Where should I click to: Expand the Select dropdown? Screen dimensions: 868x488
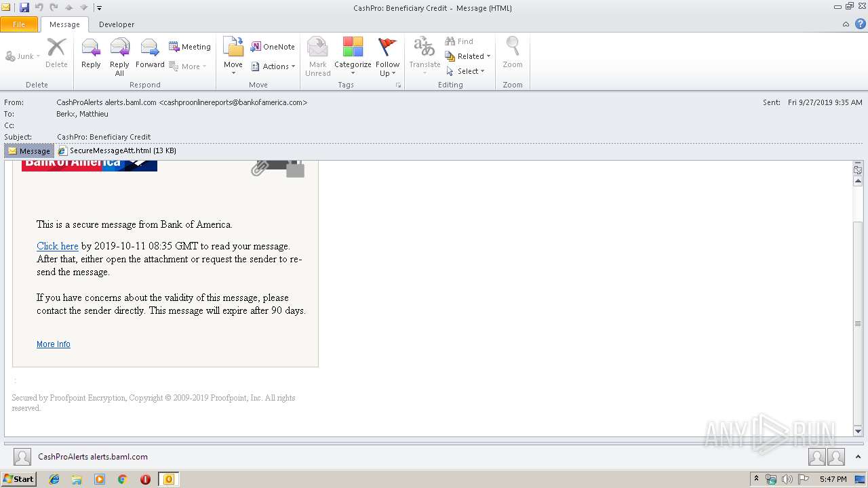[x=465, y=71]
